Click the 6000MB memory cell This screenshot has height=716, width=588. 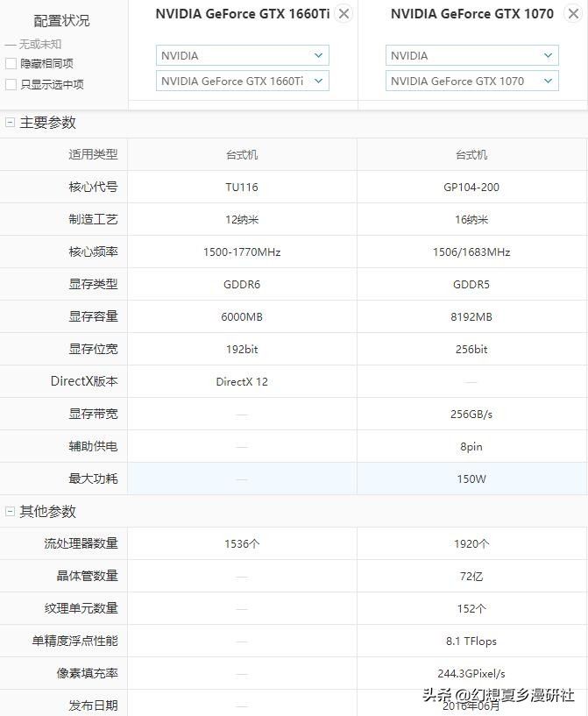[x=242, y=317]
